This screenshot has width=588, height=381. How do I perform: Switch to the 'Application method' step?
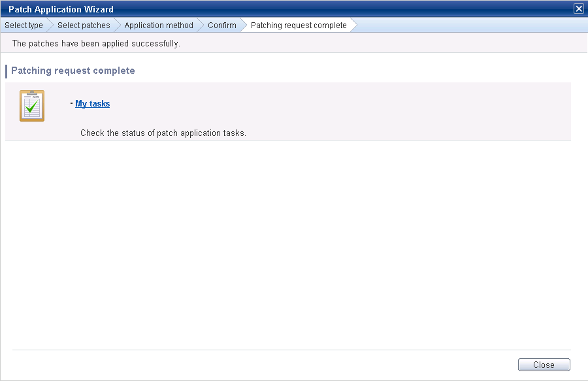click(x=159, y=25)
